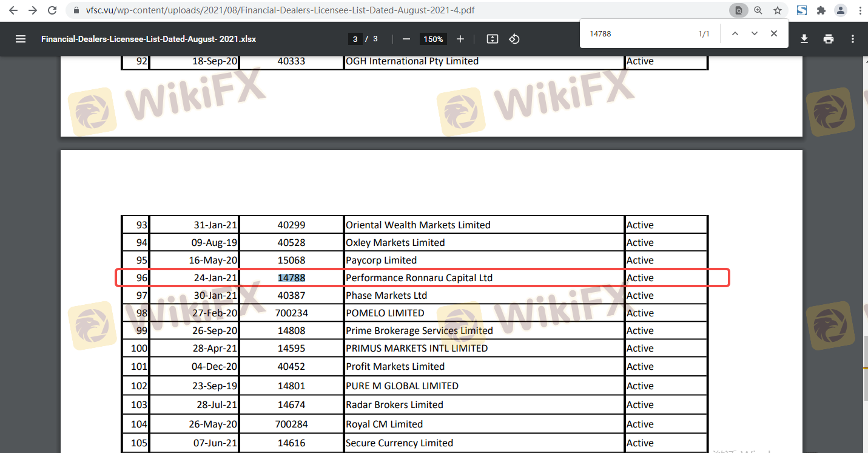Go to next search result
The height and width of the screenshot is (453, 868).
755,34
